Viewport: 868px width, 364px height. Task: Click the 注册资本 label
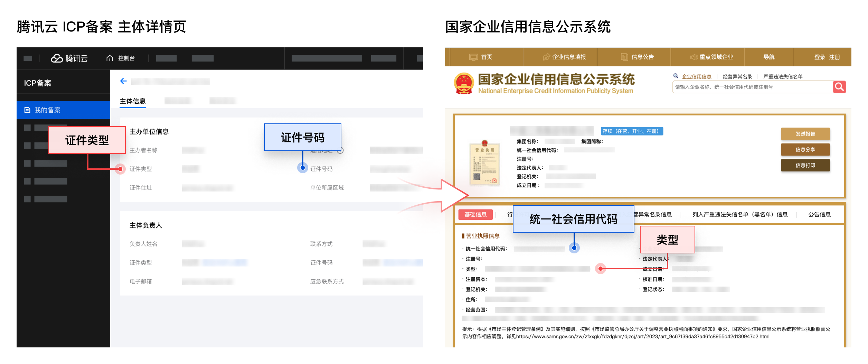477,279
